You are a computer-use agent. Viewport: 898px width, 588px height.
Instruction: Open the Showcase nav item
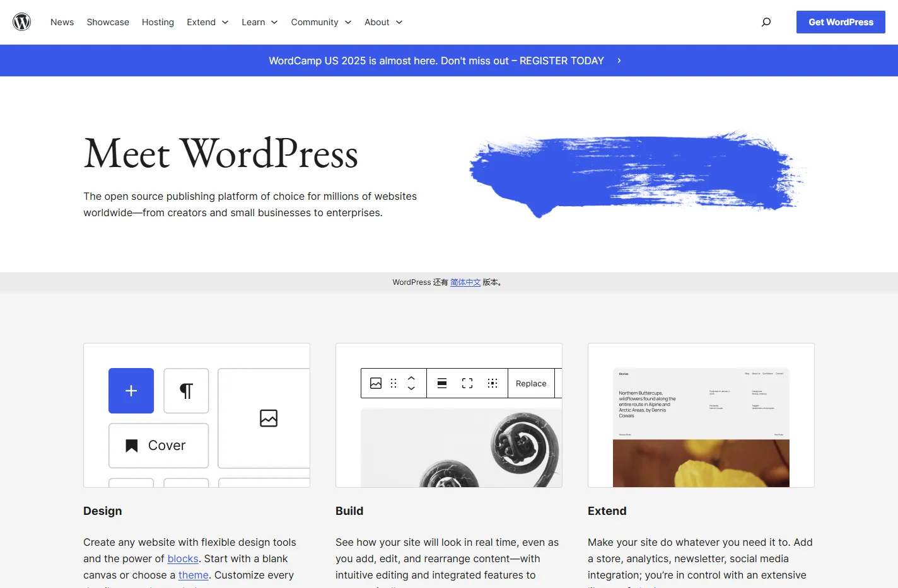click(x=108, y=22)
